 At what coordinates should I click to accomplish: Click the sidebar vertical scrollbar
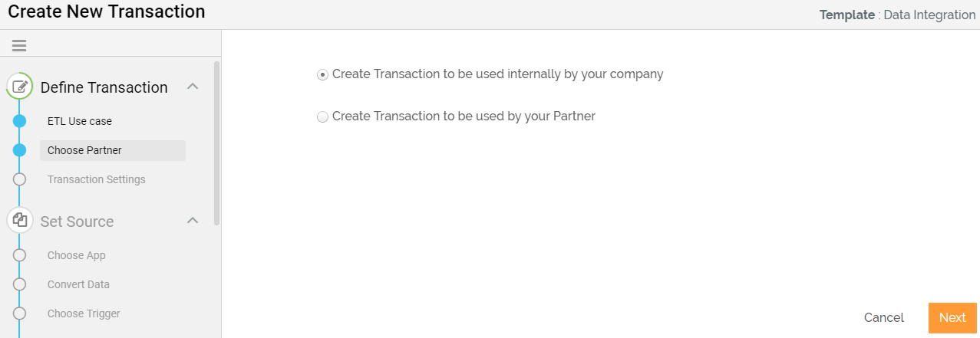click(x=217, y=143)
